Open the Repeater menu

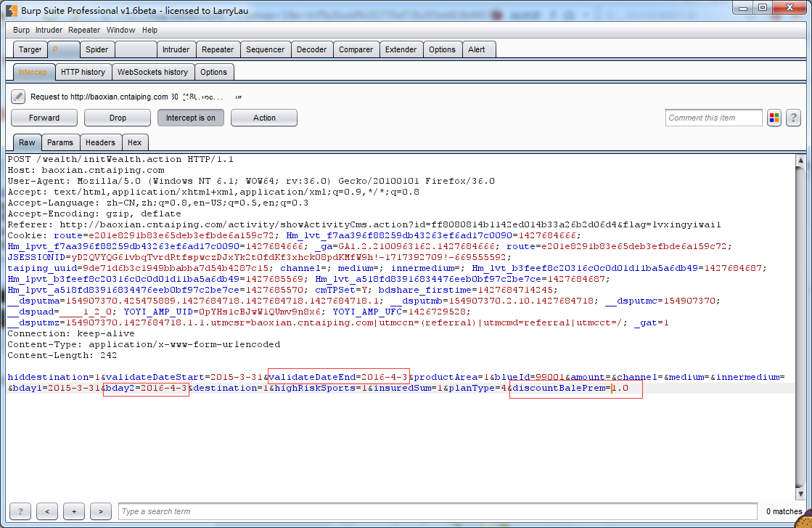(84, 30)
